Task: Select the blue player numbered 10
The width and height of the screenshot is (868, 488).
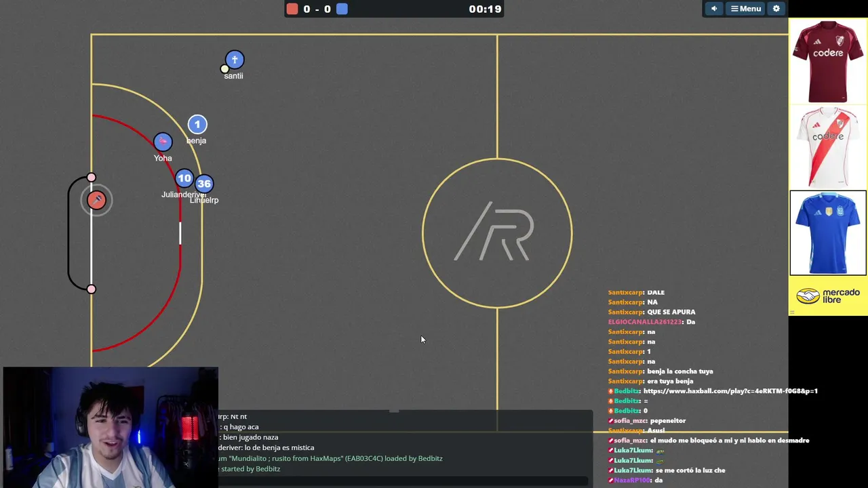Action: [184, 179]
